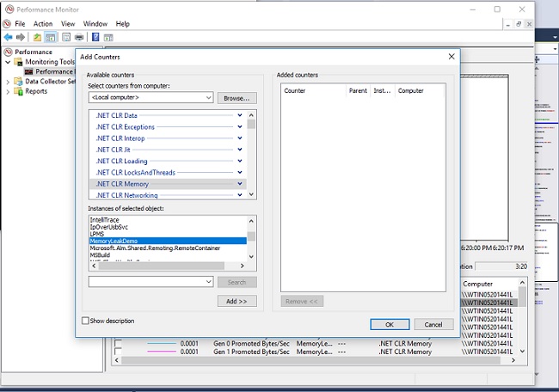Select the .NET CLR Networking counter row
The width and height of the screenshot is (559, 392).
167,195
